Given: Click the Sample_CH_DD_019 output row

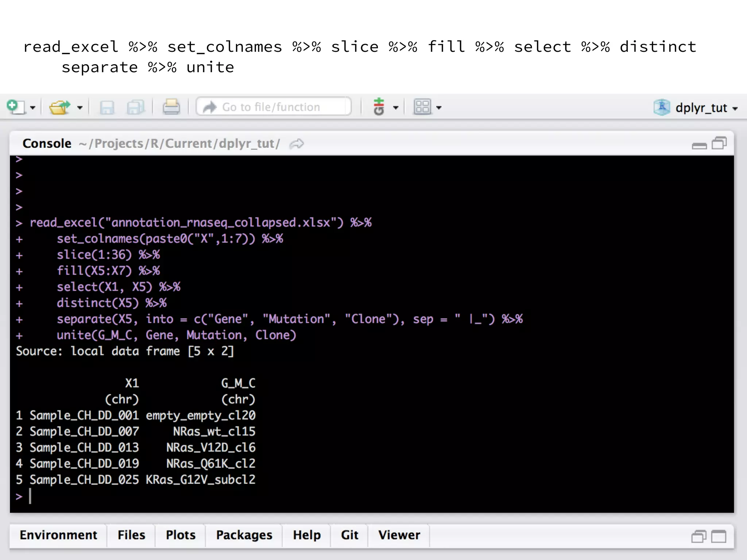Looking at the screenshot, I should click(x=136, y=463).
